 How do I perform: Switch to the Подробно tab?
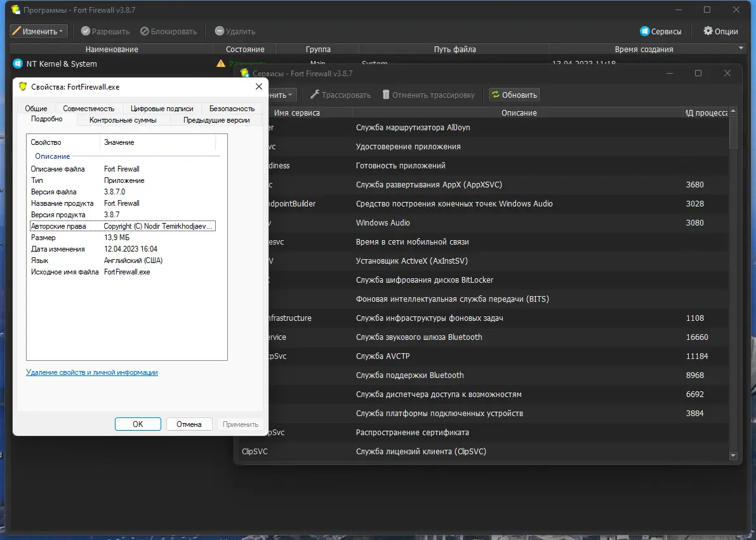pos(47,119)
